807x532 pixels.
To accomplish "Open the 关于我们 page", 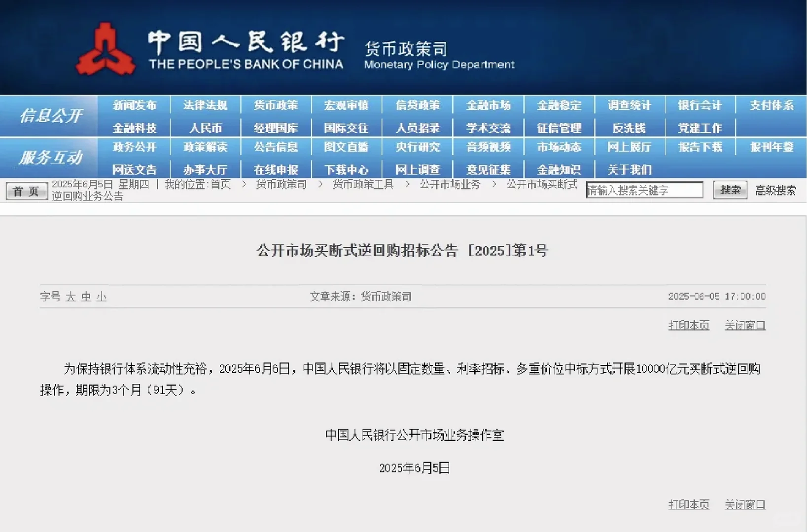I will (629, 169).
